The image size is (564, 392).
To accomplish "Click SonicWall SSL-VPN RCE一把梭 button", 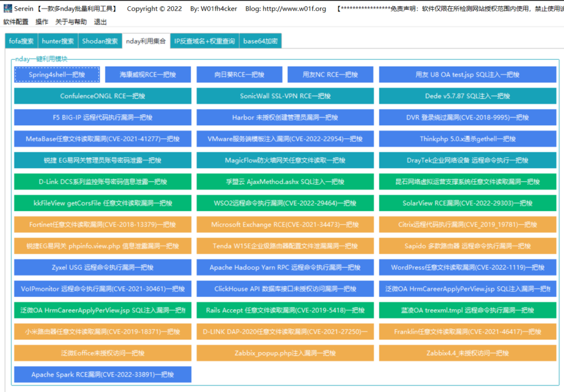I will coord(285,96).
